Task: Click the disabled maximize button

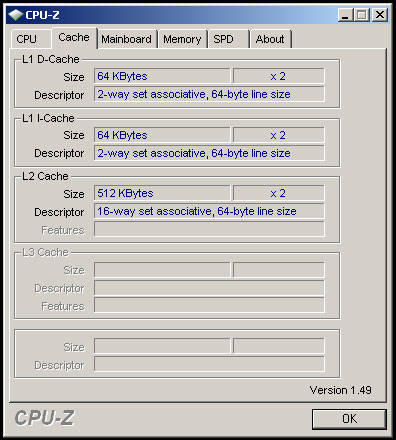Action: pyautogui.click(x=362, y=15)
